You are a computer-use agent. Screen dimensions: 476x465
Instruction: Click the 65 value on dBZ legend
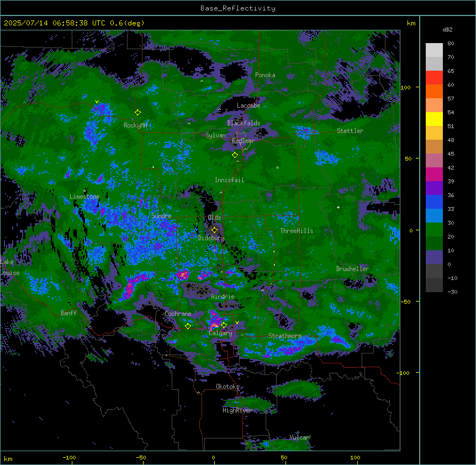[451, 71]
